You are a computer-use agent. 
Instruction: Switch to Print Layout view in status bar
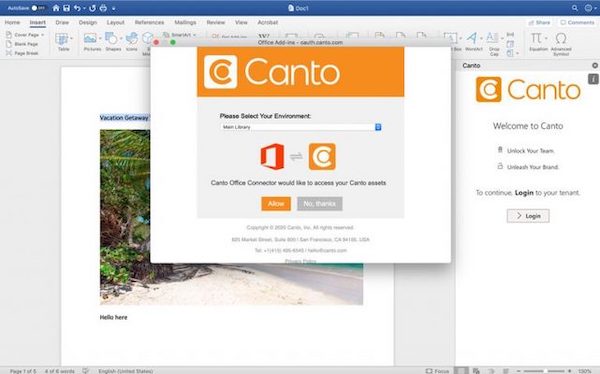click(461, 371)
